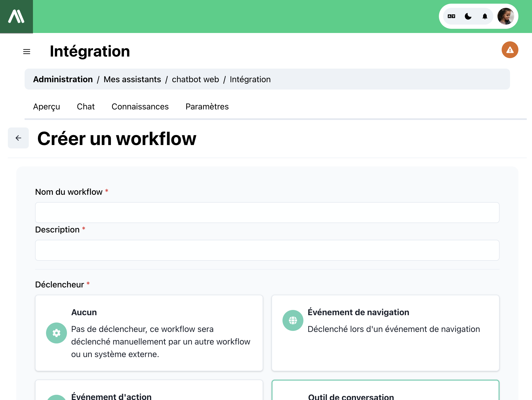Click the Chatwoot logo icon top left
Image resolution: width=532 pixels, height=400 pixels.
tap(16, 16)
